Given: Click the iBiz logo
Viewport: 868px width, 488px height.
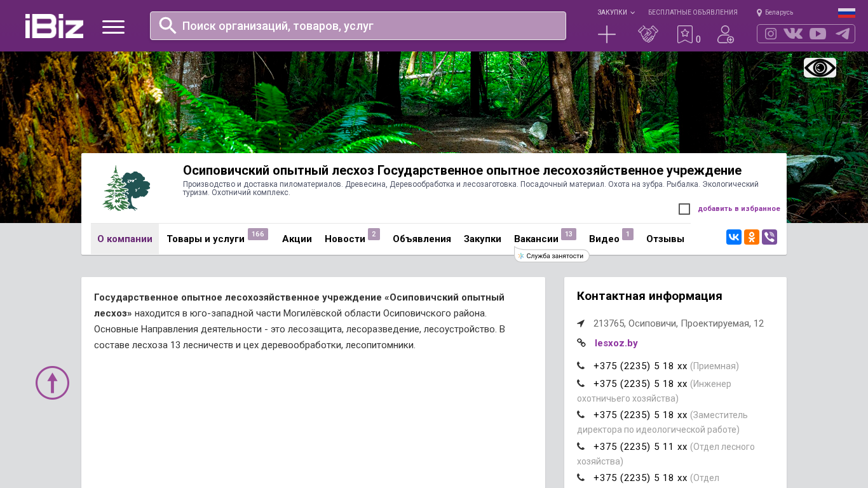Looking at the screenshot, I should pos(54,26).
